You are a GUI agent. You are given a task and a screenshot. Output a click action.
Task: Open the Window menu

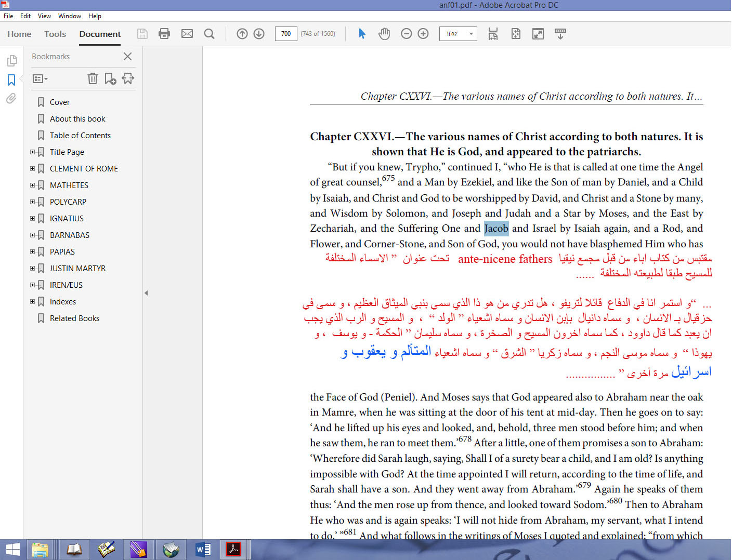coord(69,16)
